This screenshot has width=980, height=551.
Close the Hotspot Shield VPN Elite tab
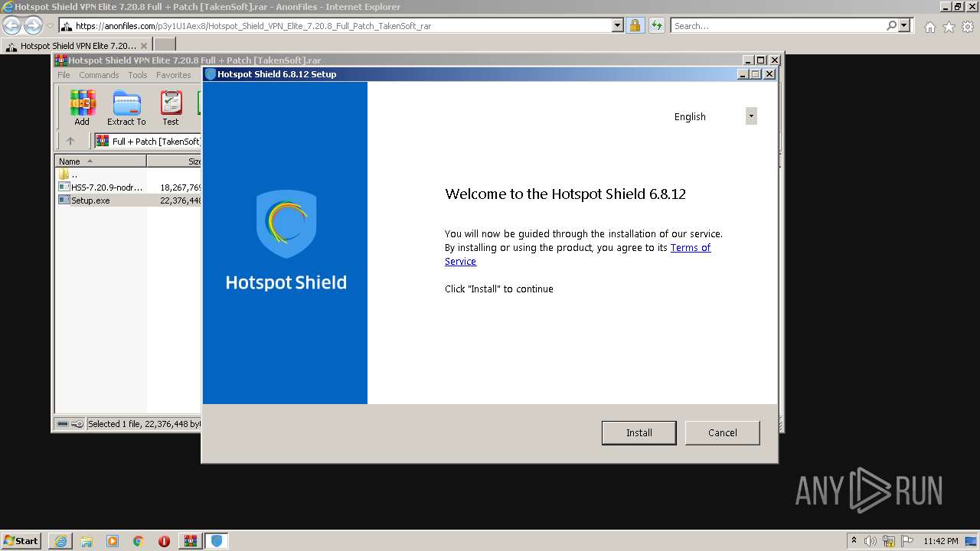144,46
